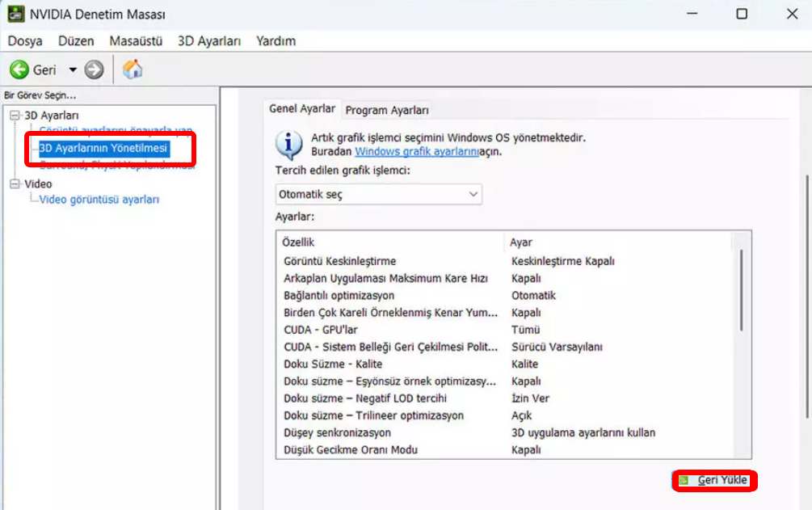
Task: Click the green Geri back arrow icon
Action: [x=19, y=70]
